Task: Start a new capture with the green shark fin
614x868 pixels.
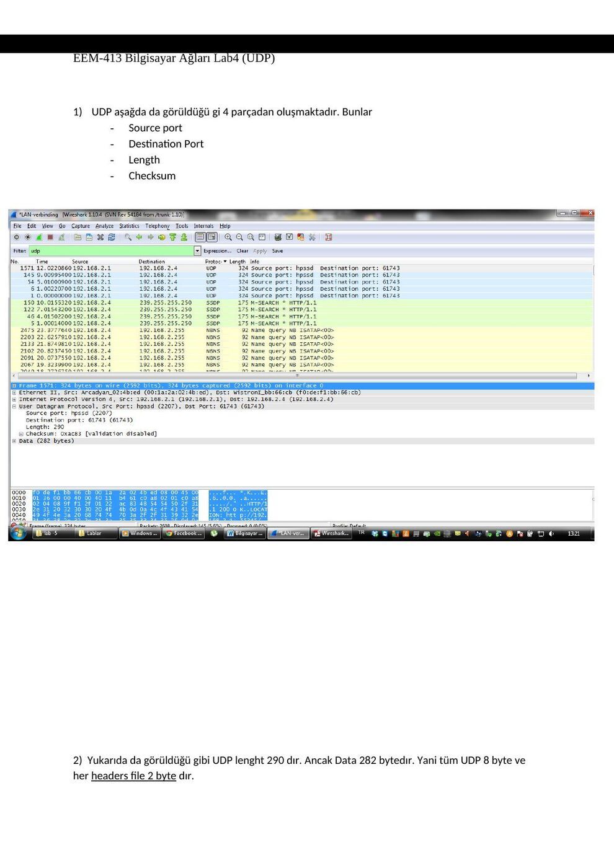Action: (x=38, y=237)
